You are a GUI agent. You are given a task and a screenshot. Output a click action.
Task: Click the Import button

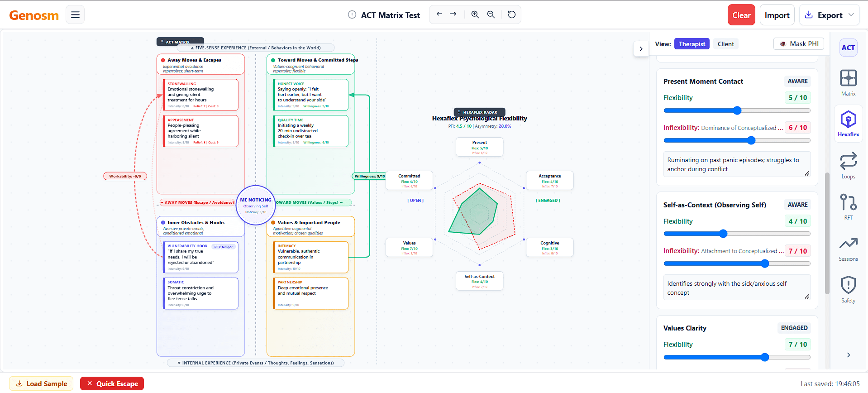click(x=777, y=15)
